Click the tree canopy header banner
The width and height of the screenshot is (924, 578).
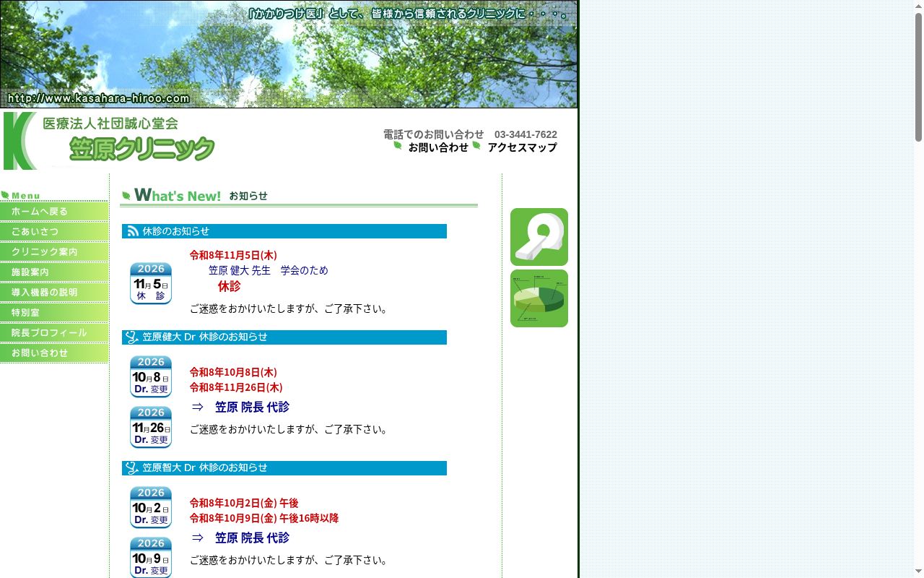coord(289,54)
